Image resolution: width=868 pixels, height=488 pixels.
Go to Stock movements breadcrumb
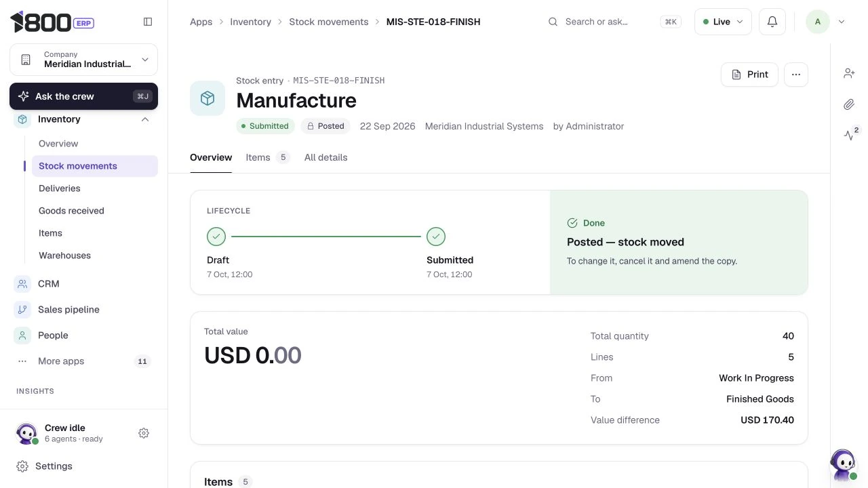(x=329, y=22)
